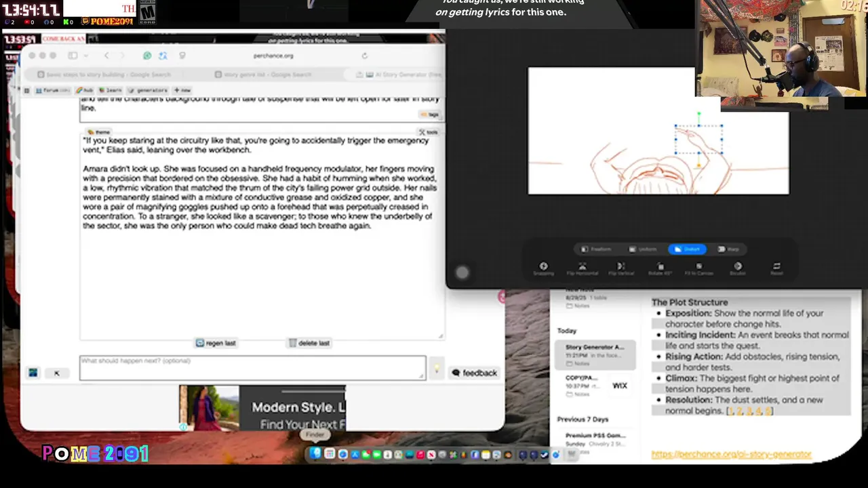Viewport: 868px width, 488px height.
Task: Select the Uniform transform mode
Action: (x=643, y=249)
